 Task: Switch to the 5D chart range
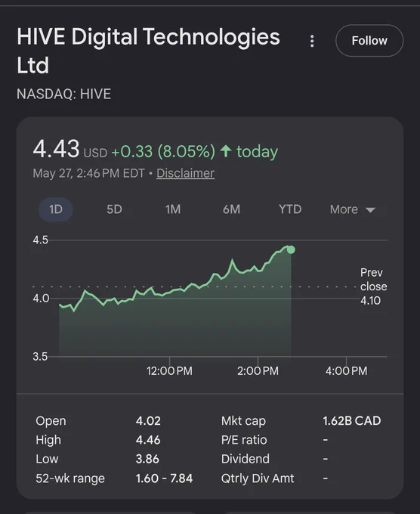tap(114, 209)
